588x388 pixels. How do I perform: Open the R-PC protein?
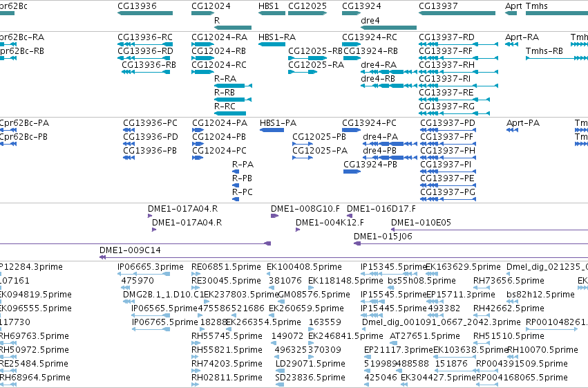[243, 192]
